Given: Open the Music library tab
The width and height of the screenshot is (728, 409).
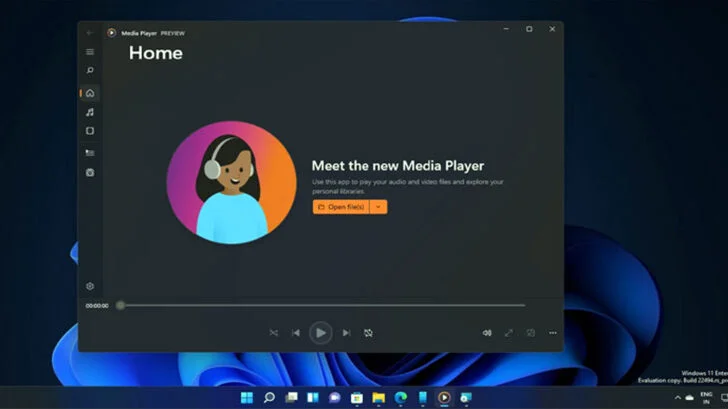Looking at the screenshot, I should (90, 112).
